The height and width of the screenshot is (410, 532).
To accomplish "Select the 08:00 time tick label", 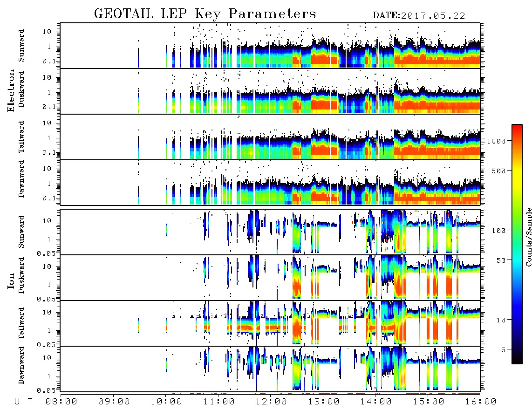I will [61, 402].
